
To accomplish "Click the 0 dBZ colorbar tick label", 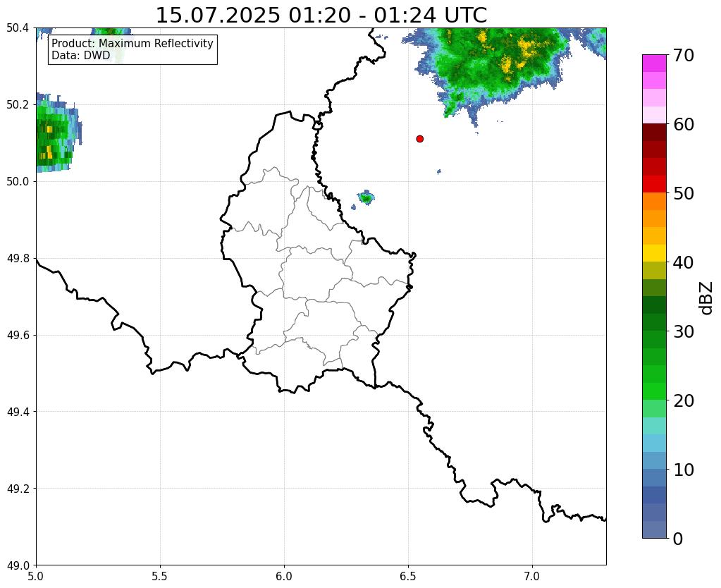I will pos(678,539).
